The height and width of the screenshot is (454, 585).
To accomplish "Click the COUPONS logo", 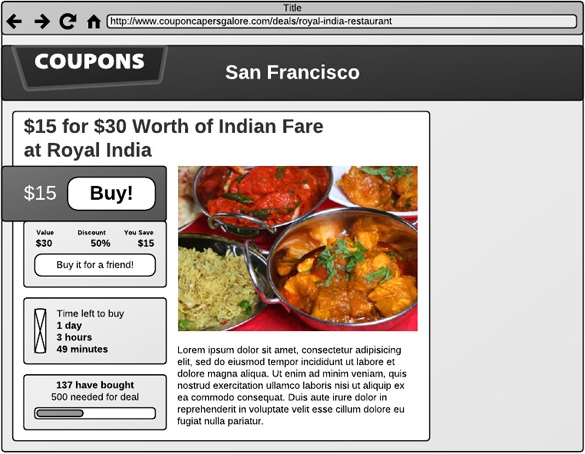I will (x=89, y=67).
